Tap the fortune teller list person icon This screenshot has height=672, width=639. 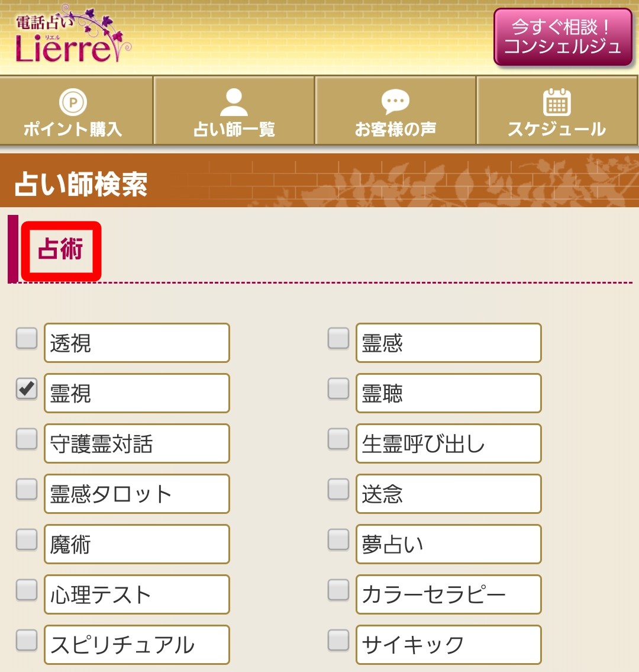[234, 102]
